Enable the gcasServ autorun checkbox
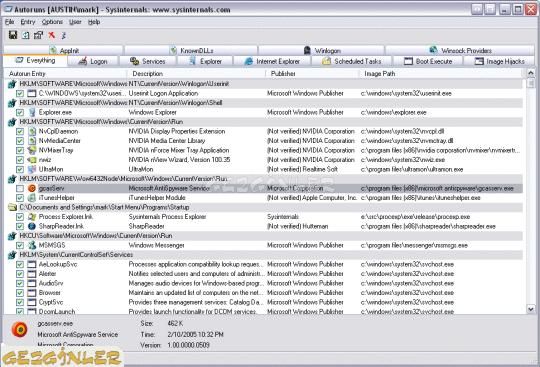This screenshot has width=540, height=367. pyautogui.click(x=20, y=188)
